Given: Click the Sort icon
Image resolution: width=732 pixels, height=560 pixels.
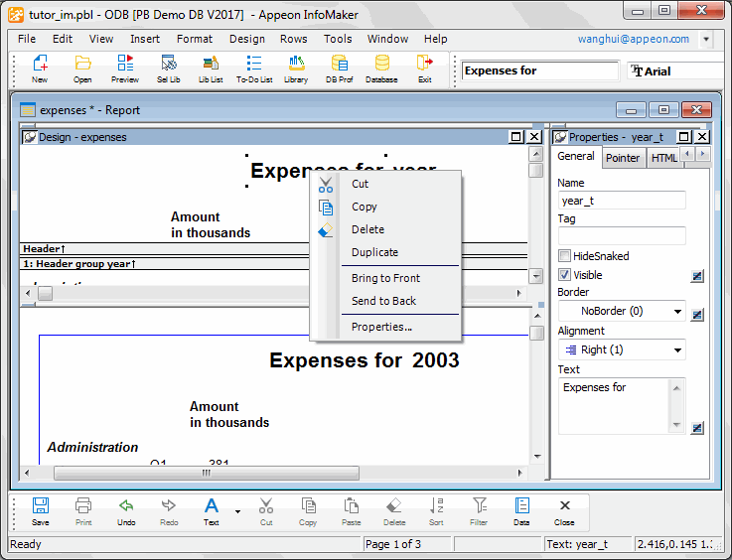Looking at the screenshot, I should pos(436,512).
